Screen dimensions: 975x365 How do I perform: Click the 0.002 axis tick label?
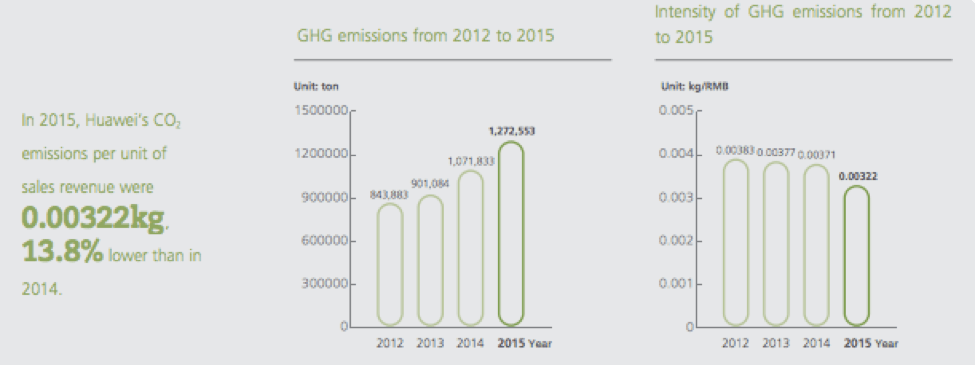(677, 241)
